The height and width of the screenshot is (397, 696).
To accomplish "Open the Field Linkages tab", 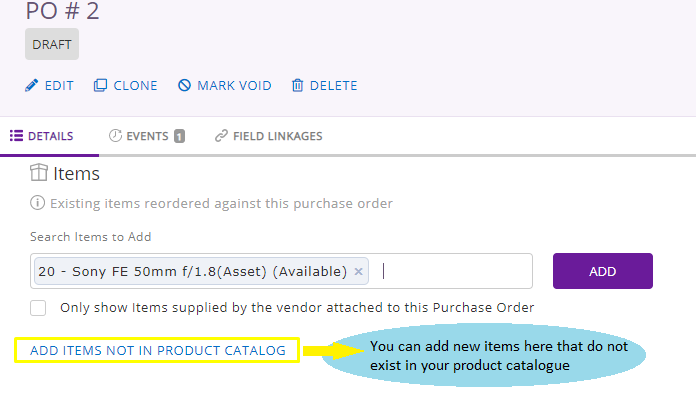I will coord(269,136).
